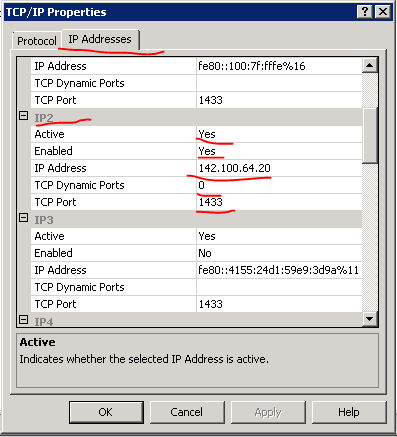Screen dimensions: 397x437
Task: Close the TCP/IP Properties dialog
Action: click(383, 12)
